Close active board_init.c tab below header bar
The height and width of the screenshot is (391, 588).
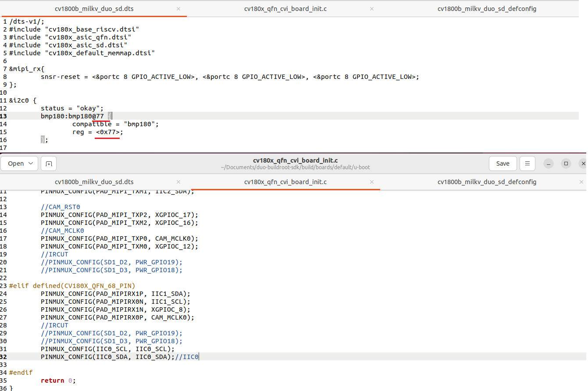tap(372, 182)
